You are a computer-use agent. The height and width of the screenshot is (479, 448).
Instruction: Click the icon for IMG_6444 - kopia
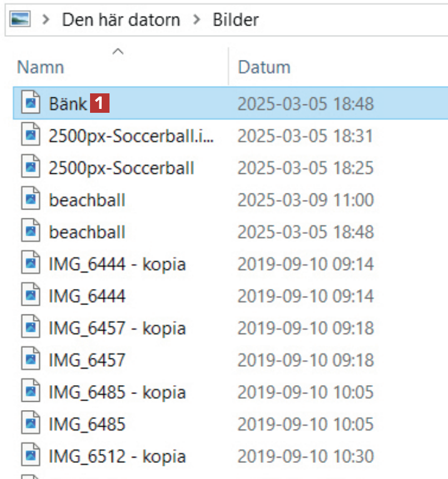point(31,264)
